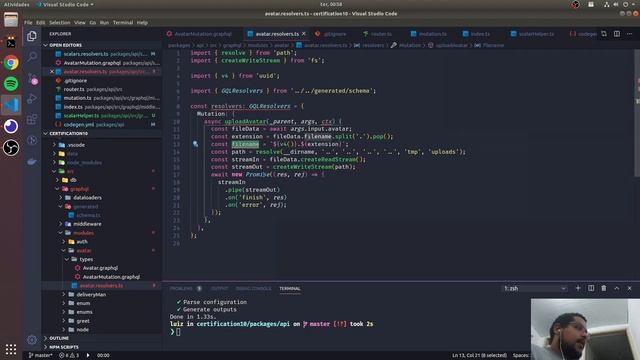Open the terminal selector dropdown 1: zsh

tap(535, 288)
